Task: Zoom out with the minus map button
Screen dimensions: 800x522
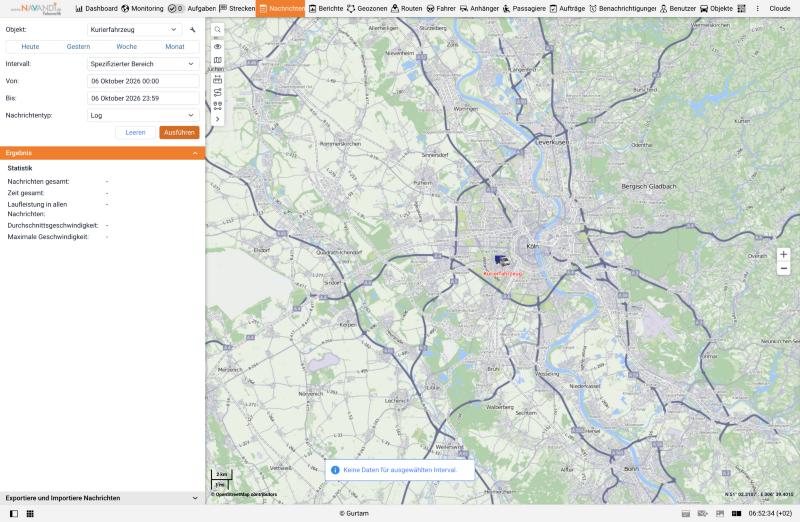Action: (783, 268)
